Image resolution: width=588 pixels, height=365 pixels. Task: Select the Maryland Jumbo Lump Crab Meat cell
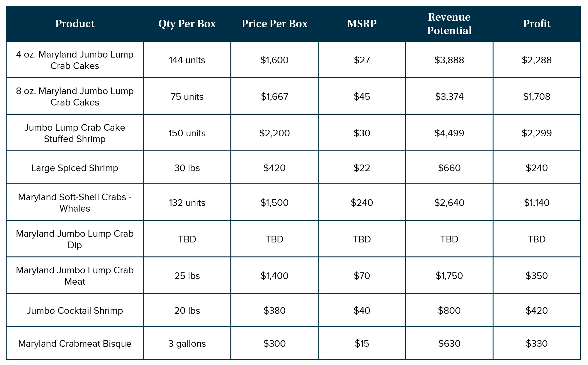75,276
